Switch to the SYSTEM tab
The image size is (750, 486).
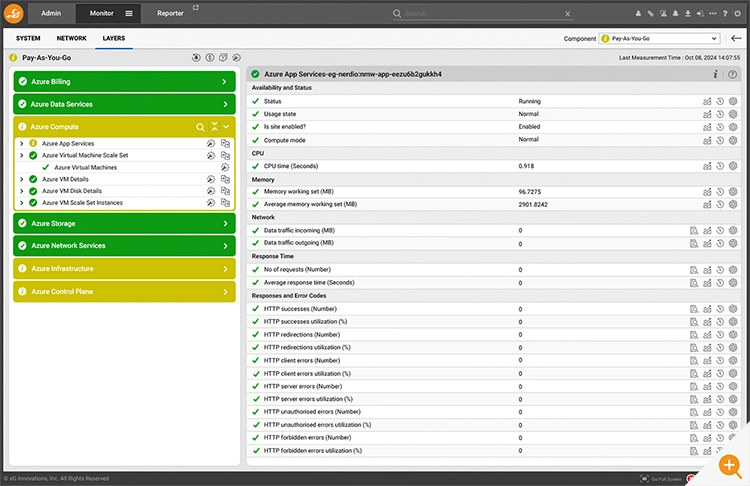[x=28, y=38]
